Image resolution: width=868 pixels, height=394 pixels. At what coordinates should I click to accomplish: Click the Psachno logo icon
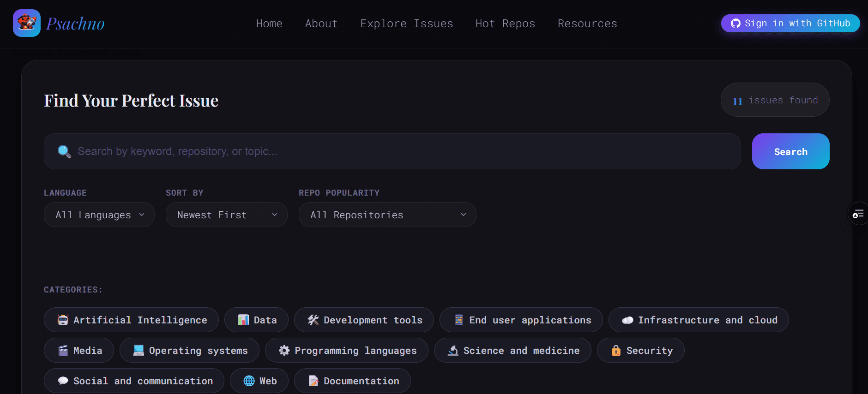[27, 23]
